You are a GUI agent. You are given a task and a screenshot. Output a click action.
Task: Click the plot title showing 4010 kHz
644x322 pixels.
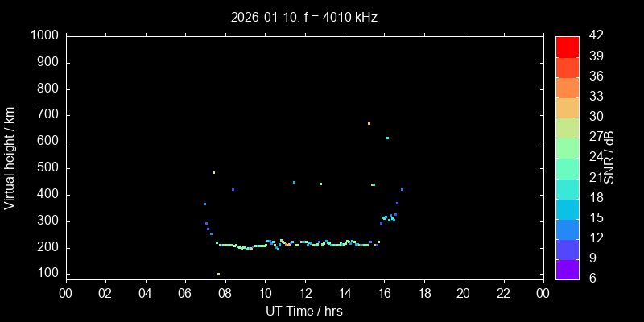[303, 17]
